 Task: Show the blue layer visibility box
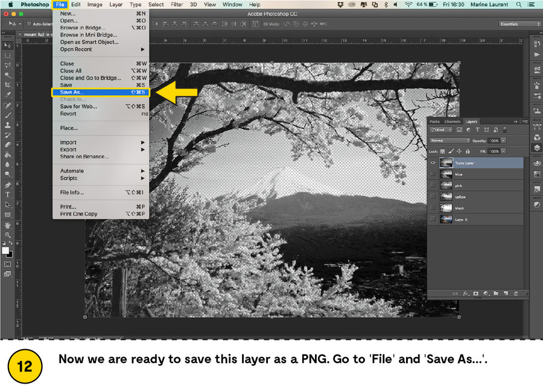pyautogui.click(x=433, y=174)
